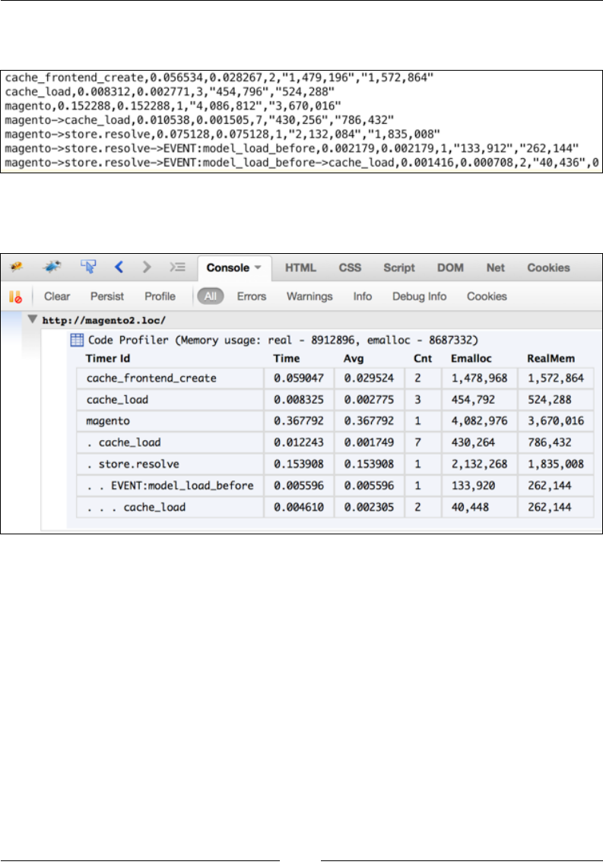603x868 pixels.
Task: Click the Firebug Lite spider icon
Action: coord(52,267)
